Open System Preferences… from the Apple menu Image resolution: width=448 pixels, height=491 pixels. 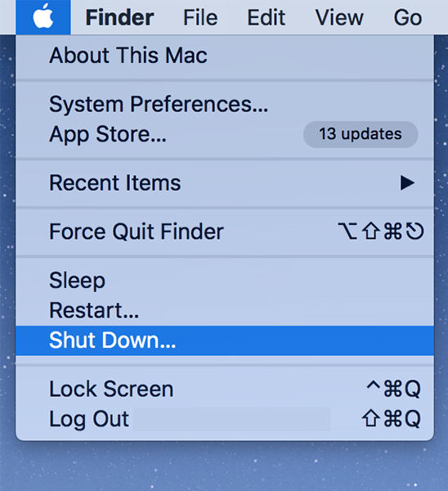click(225, 104)
